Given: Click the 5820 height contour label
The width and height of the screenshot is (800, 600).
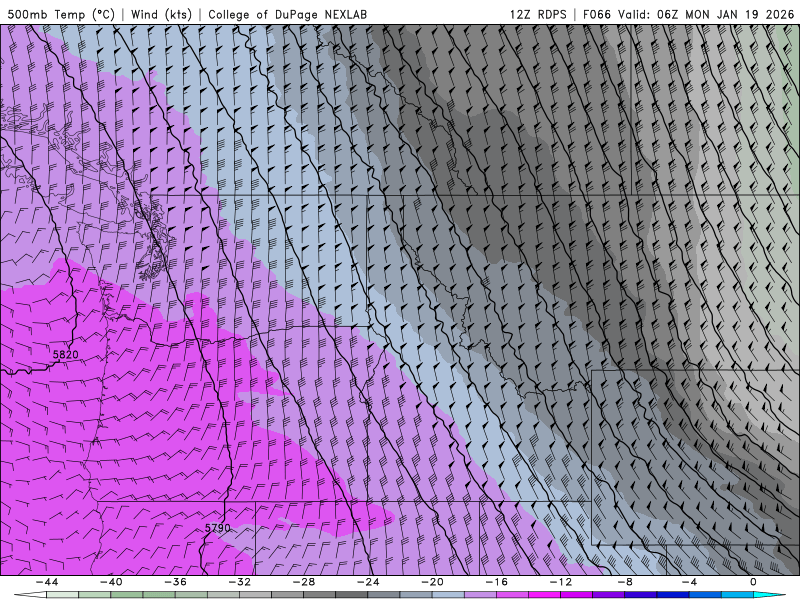Looking at the screenshot, I should tap(65, 355).
